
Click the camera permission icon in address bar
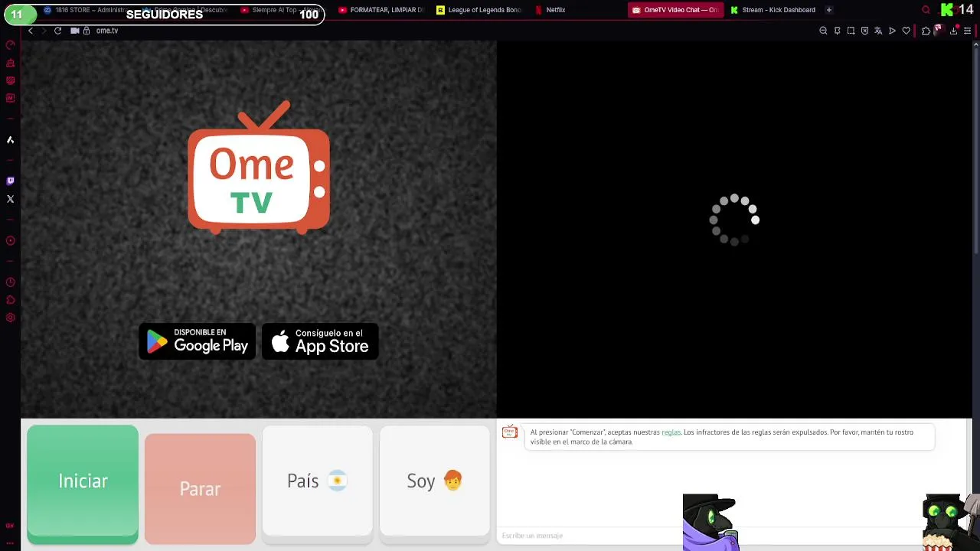75,31
